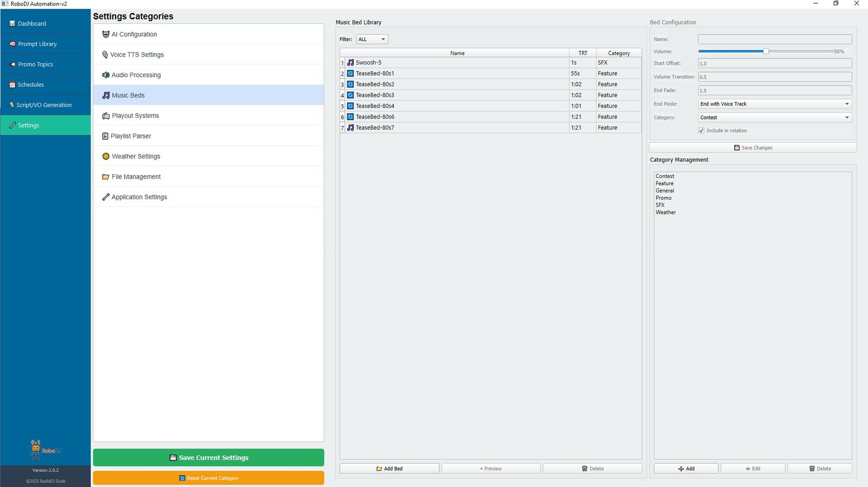This screenshot has height=487, width=868.
Task: Click the music note icon for Swoosh-5
Action: (x=350, y=62)
